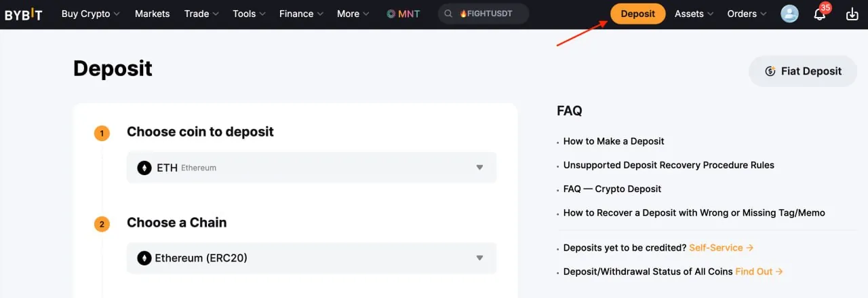Click the Fiat Deposit button
The image size is (868, 298).
803,71
